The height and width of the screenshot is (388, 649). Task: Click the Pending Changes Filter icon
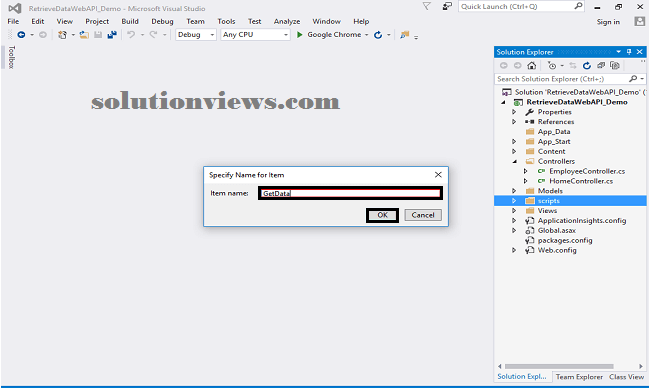(552, 65)
